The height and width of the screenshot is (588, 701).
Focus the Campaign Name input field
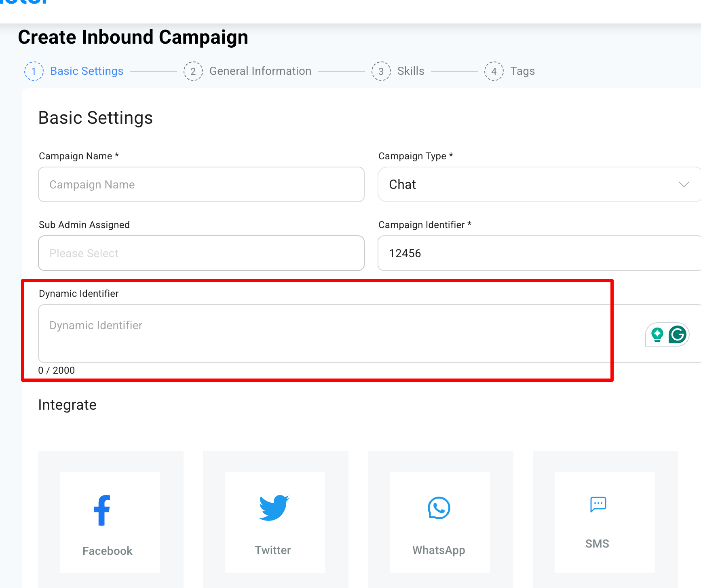[201, 184]
